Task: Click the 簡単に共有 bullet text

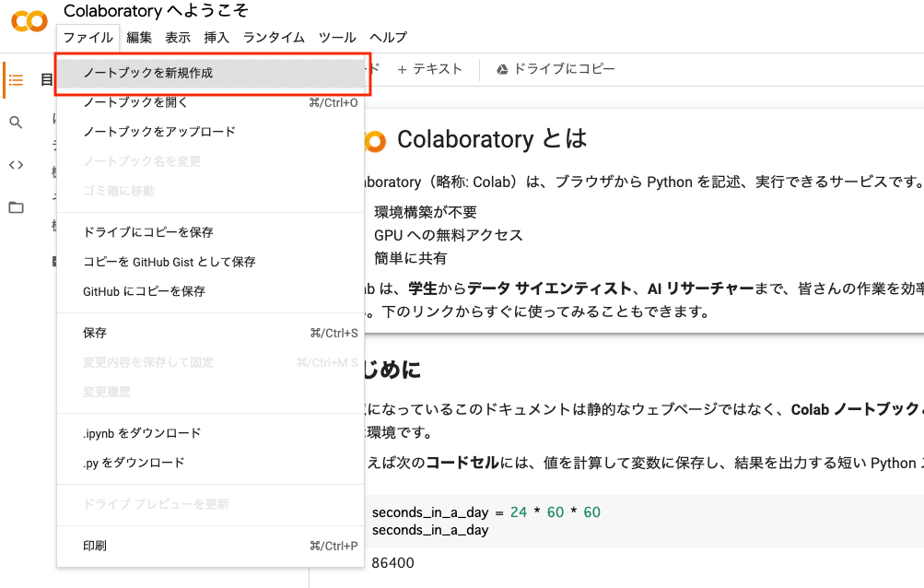Action: [x=411, y=258]
